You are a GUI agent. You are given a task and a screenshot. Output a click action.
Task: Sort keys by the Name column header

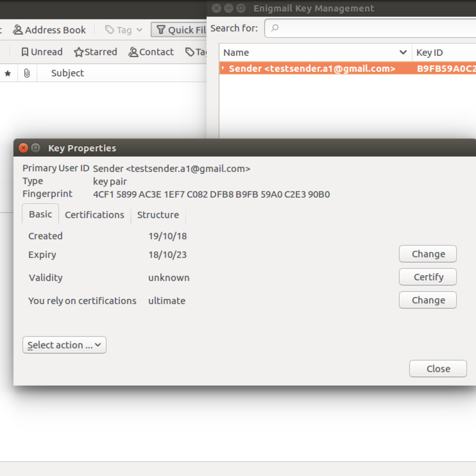[x=309, y=53]
